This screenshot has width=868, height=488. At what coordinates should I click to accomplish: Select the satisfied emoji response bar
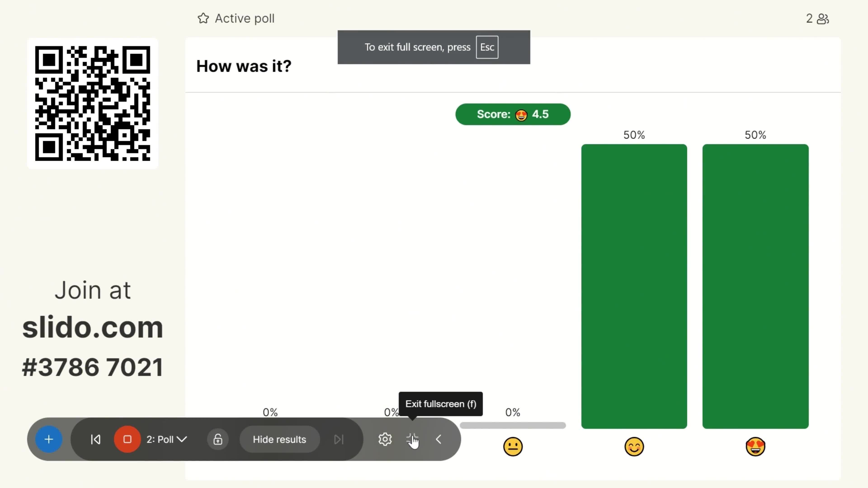click(634, 286)
